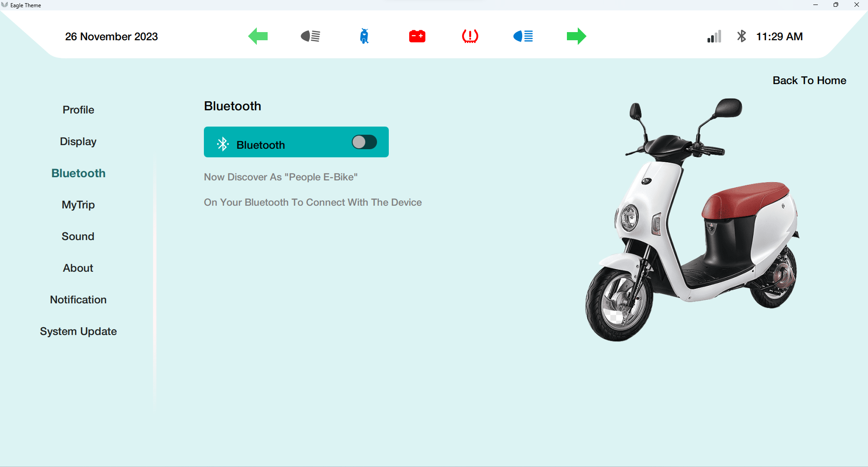
Task: Click the red tire pressure warning icon
Action: [x=470, y=36]
